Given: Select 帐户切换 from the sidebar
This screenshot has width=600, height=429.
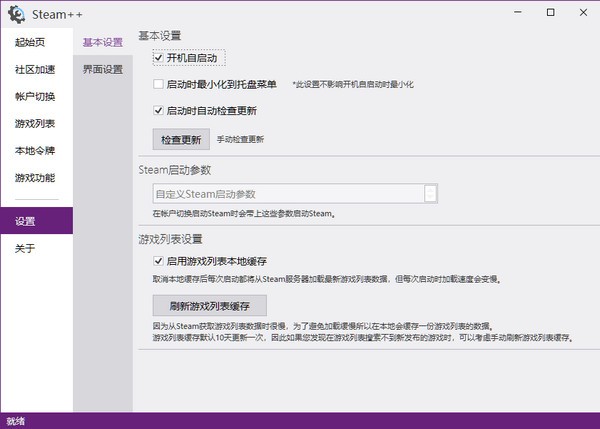Looking at the screenshot, I should coord(35,97).
